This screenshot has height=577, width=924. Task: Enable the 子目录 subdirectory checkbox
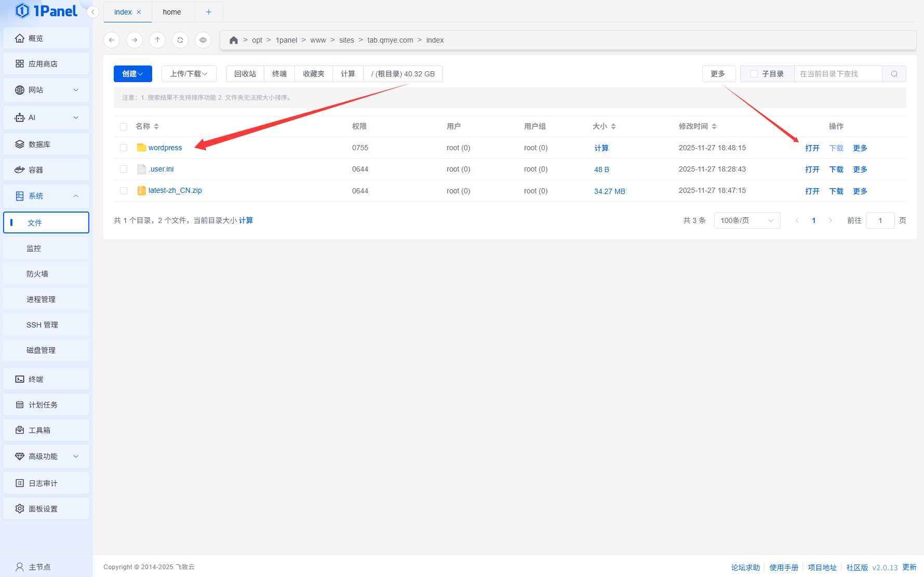coord(754,74)
